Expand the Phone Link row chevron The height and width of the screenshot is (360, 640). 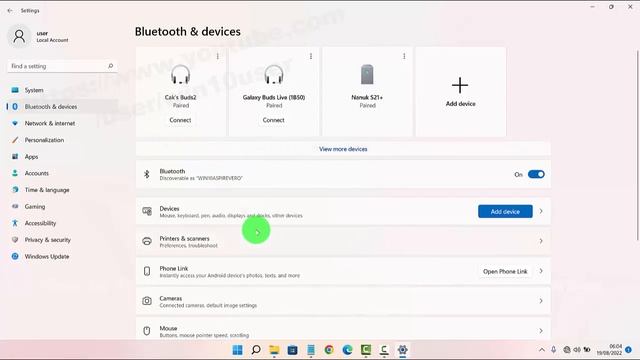point(541,271)
